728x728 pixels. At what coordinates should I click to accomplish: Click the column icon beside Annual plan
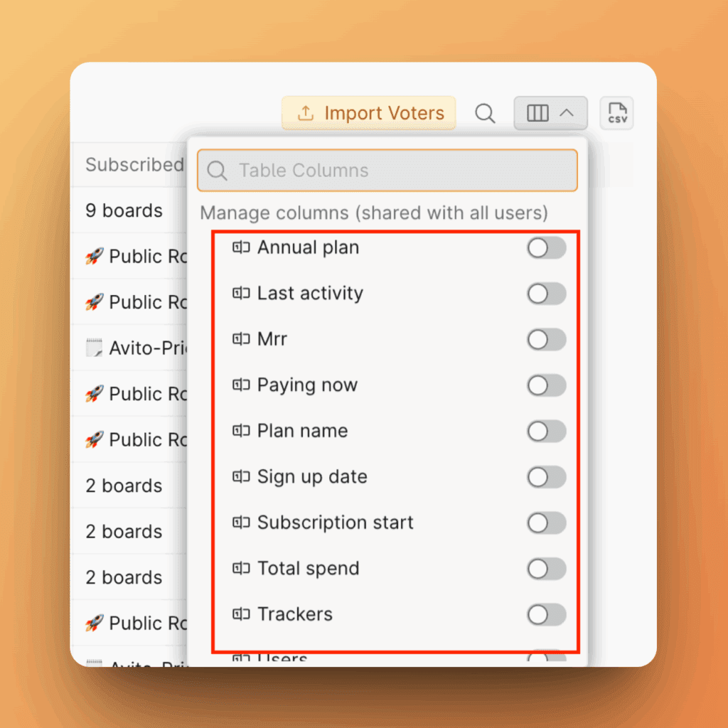[x=242, y=247]
